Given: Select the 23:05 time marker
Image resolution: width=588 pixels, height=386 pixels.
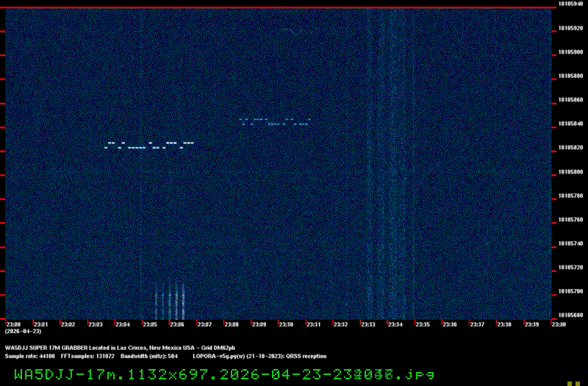Looking at the screenshot, I should (150, 324).
